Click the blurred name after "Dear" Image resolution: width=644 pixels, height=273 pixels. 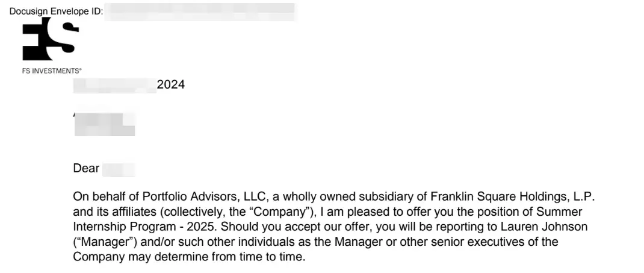[119, 169]
